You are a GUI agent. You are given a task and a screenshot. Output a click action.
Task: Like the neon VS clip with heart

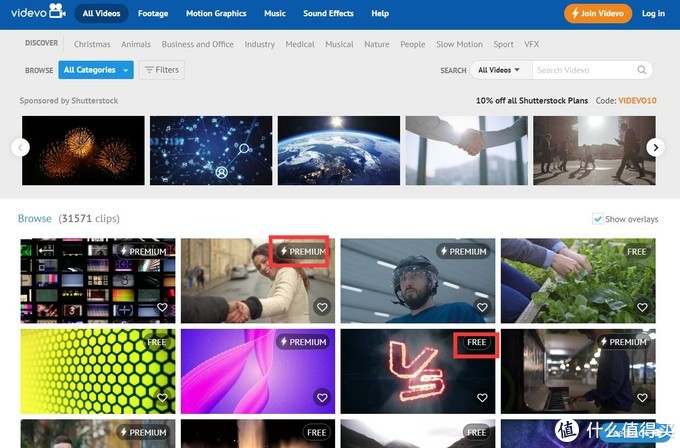point(482,398)
